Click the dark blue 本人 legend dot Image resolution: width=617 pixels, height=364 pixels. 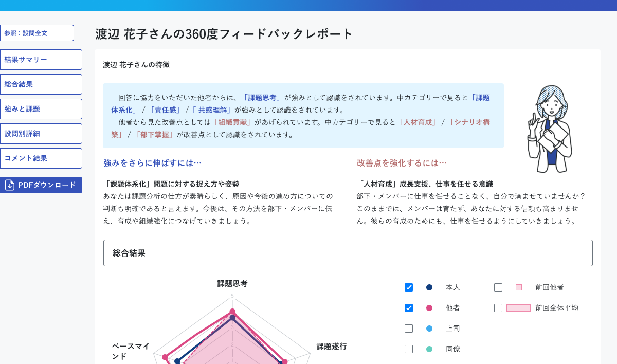click(x=429, y=287)
